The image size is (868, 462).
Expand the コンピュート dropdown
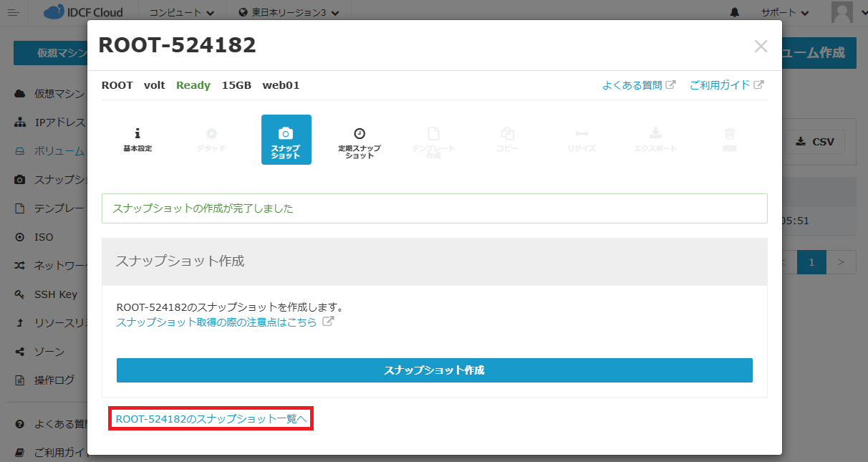pyautogui.click(x=181, y=13)
